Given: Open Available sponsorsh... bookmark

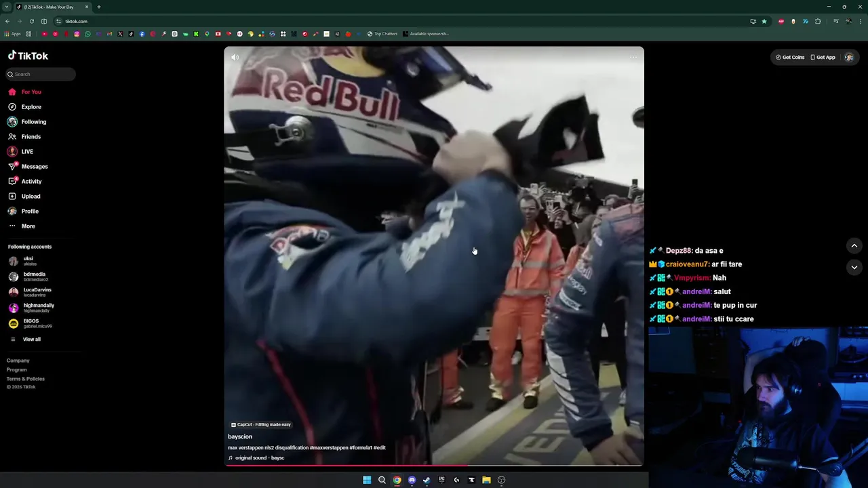Looking at the screenshot, I should pyautogui.click(x=426, y=34).
